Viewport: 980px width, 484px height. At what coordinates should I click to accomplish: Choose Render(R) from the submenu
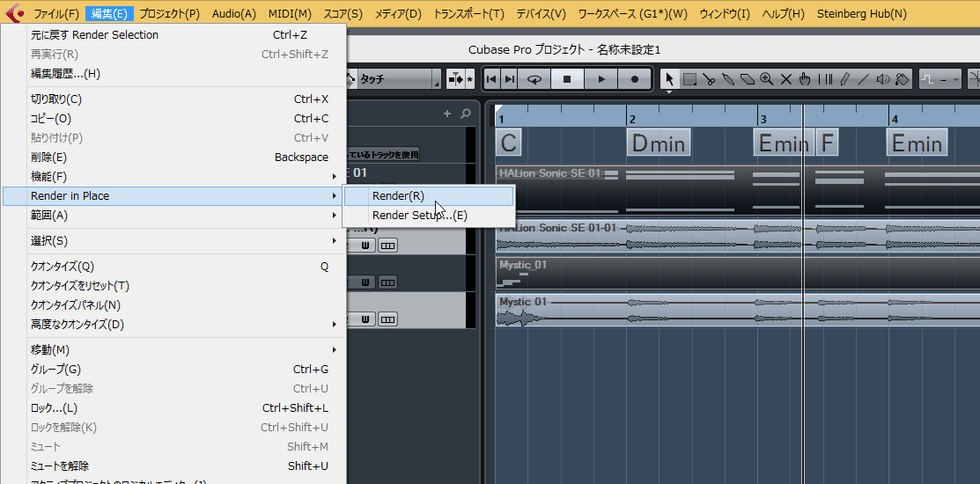[x=429, y=196]
